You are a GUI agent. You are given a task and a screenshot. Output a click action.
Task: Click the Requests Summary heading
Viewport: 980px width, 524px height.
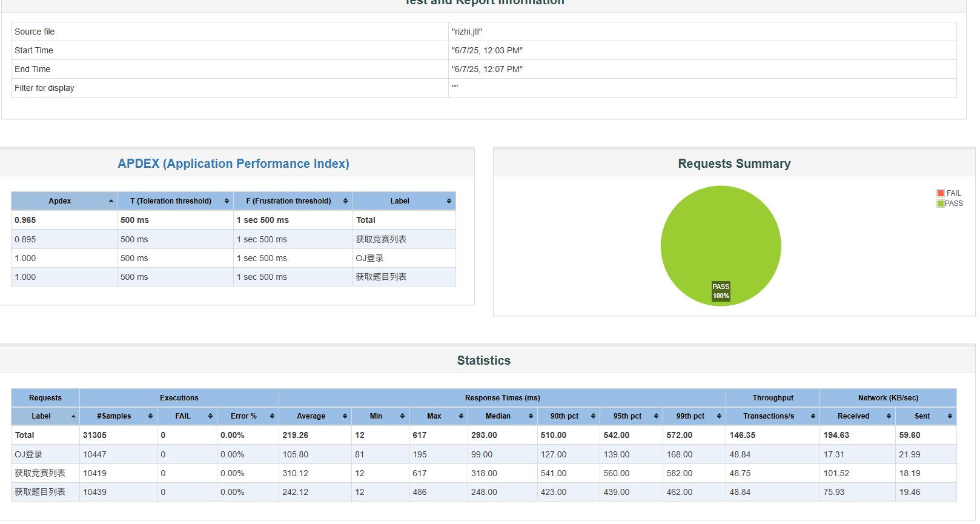tap(734, 164)
